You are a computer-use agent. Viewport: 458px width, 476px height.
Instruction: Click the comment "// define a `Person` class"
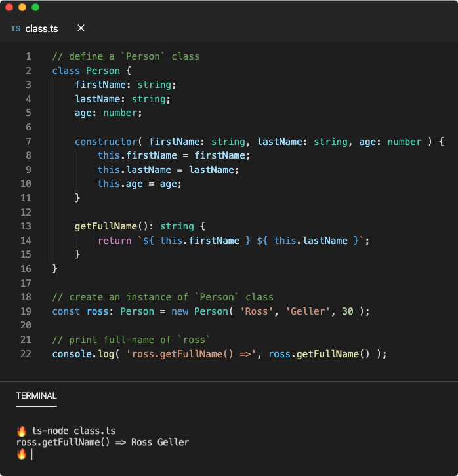[126, 56]
